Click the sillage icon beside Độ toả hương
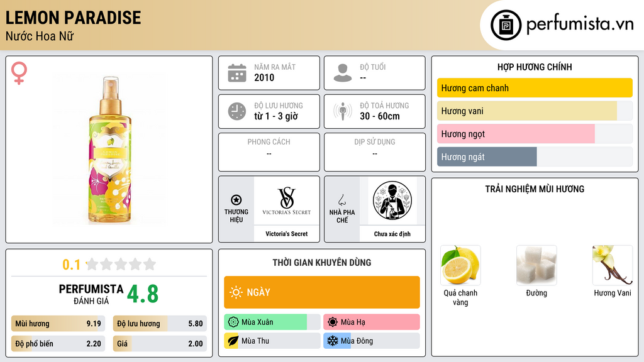The height and width of the screenshot is (362, 644). 343,111
